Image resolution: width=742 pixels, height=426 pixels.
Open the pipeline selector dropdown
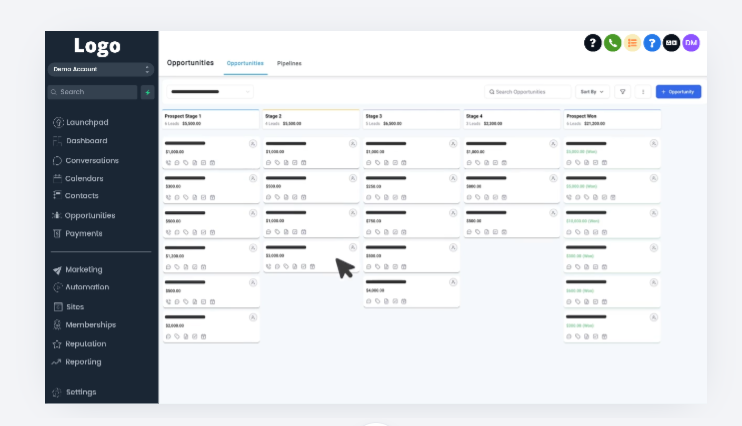tap(209, 92)
